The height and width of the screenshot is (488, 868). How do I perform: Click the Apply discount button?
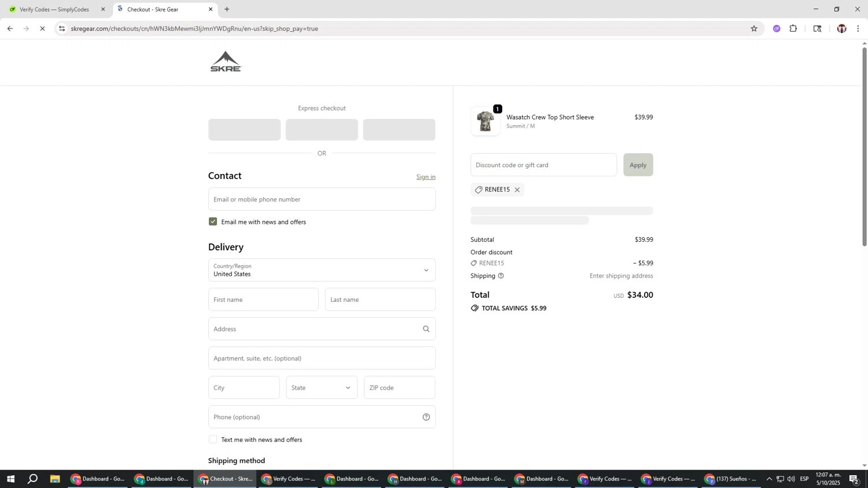click(x=638, y=165)
